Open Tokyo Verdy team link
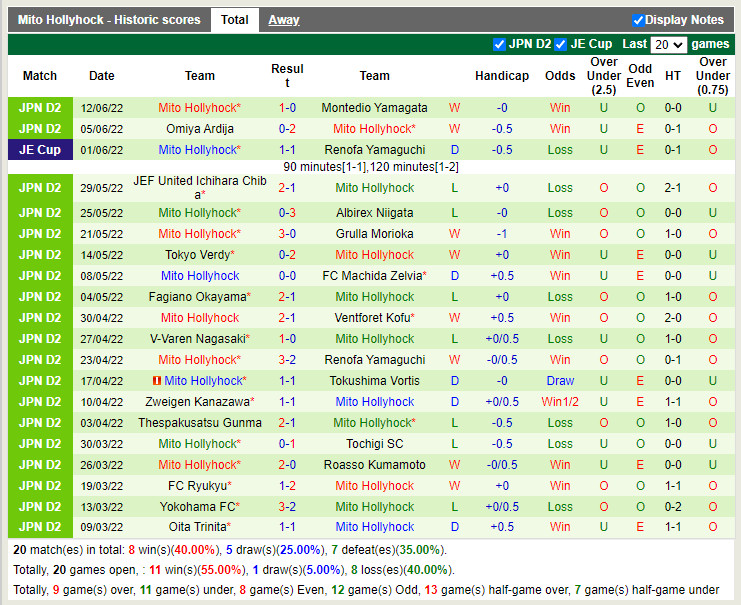This screenshot has height=605, width=741. (200, 255)
